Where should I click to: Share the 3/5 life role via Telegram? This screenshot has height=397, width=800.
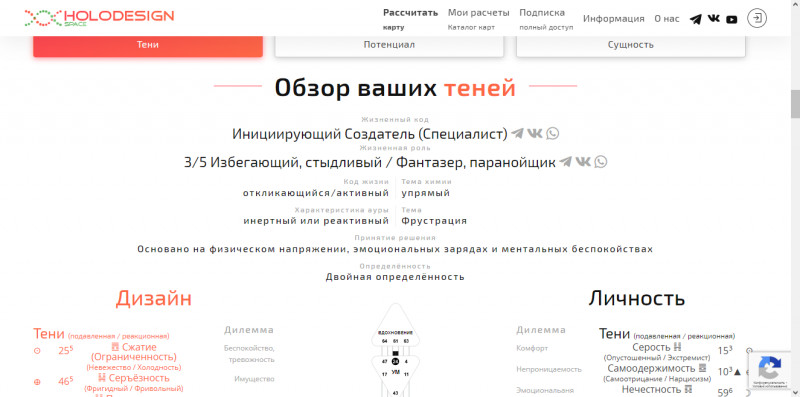click(x=565, y=162)
